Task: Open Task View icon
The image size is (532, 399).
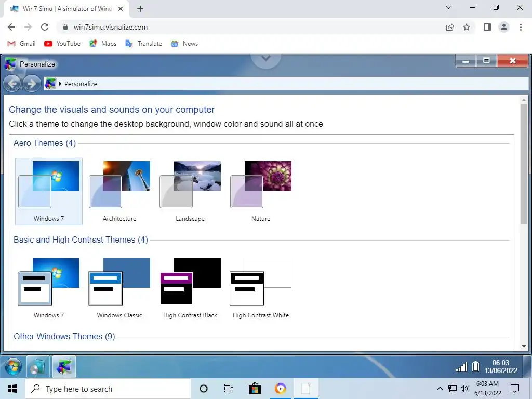Action: 229,389
